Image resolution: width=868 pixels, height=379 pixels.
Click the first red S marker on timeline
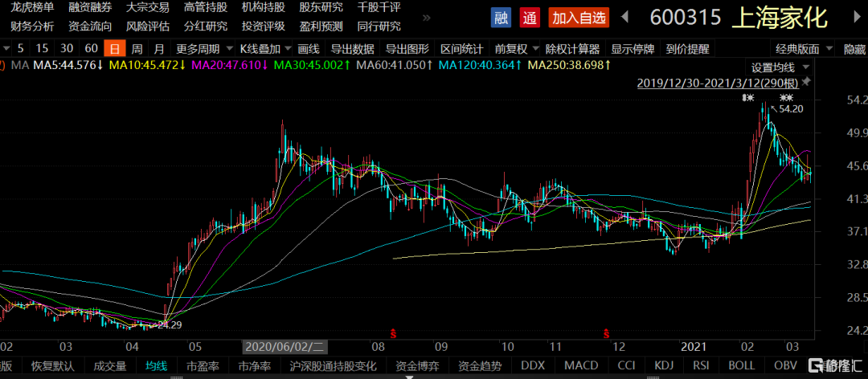[394, 333]
